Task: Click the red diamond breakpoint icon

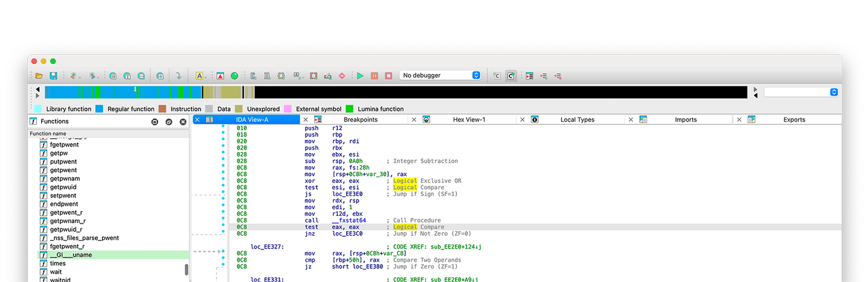Action: (342, 76)
